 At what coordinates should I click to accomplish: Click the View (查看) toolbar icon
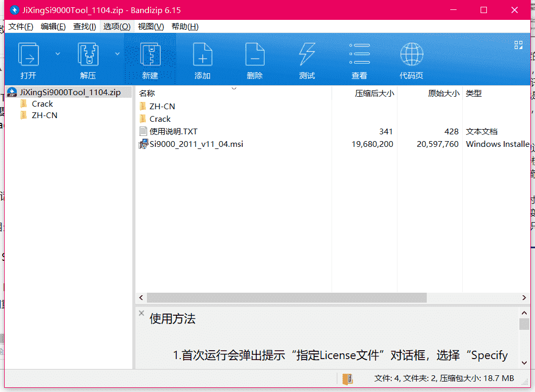pyautogui.click(x=360, y=54)
